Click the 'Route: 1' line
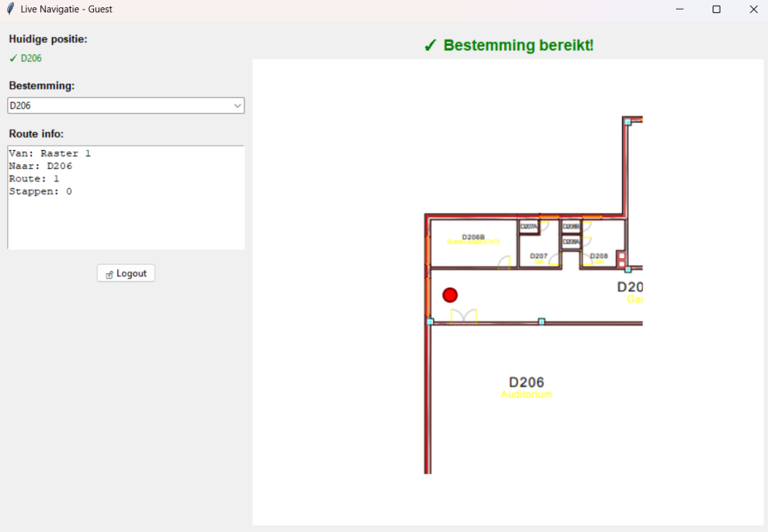768x532 pixels. (34, 179)
